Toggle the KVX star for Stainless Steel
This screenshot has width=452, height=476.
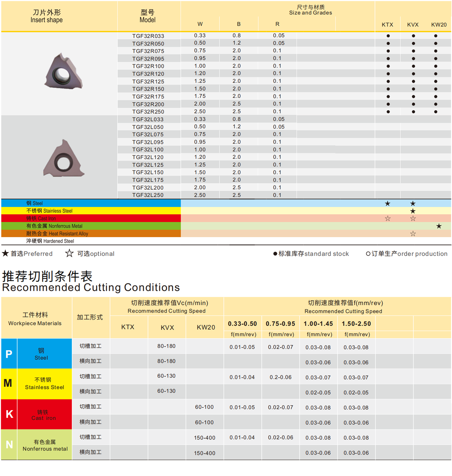[x=413, y=211]
